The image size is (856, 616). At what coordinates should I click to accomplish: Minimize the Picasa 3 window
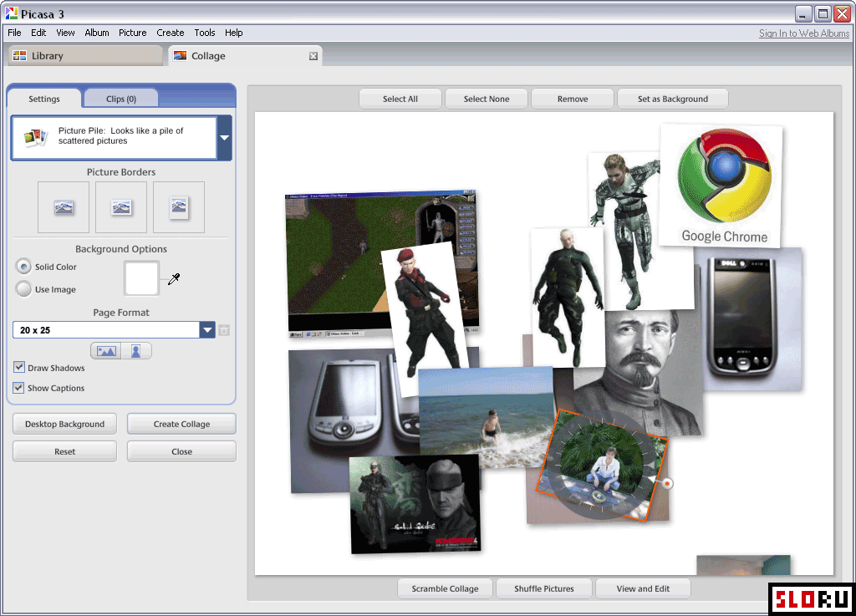pyautogui.click(x=802, y=13)
